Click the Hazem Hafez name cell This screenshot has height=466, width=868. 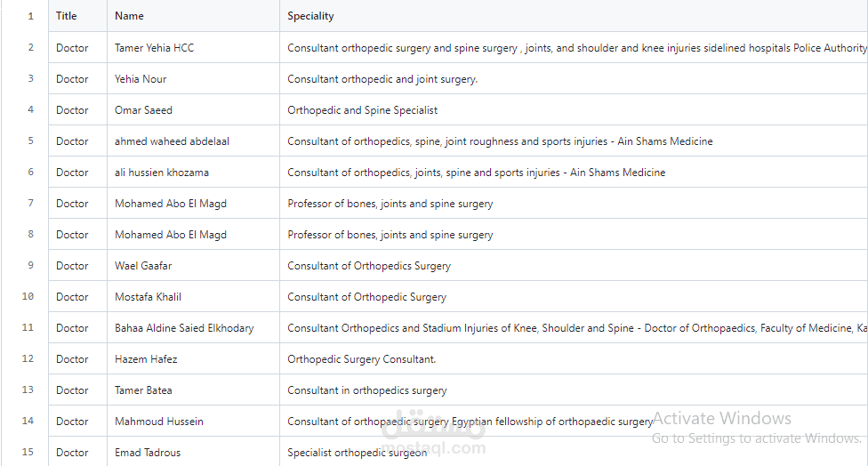tap(193, 358)
